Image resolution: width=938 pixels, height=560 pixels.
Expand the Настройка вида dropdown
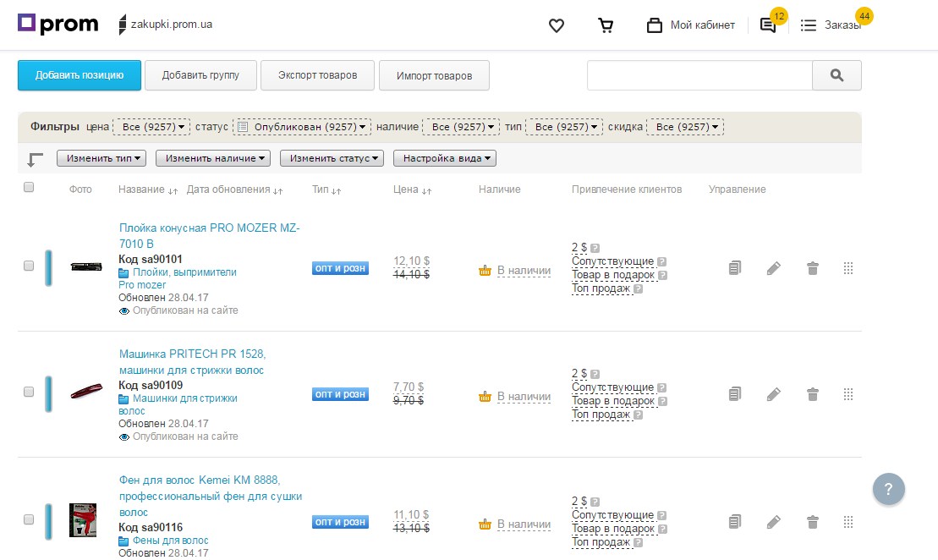coord(445,158)
